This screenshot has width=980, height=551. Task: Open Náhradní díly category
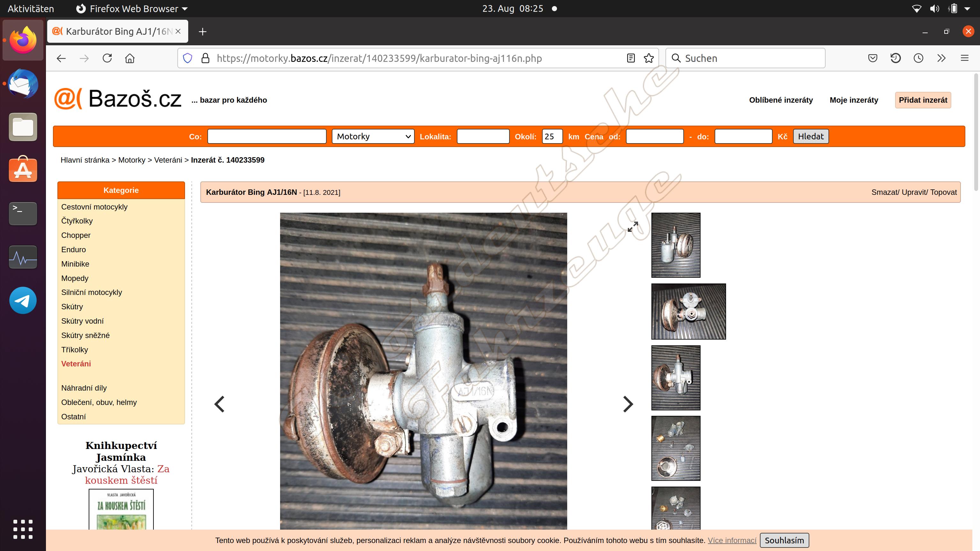point(84,388)
